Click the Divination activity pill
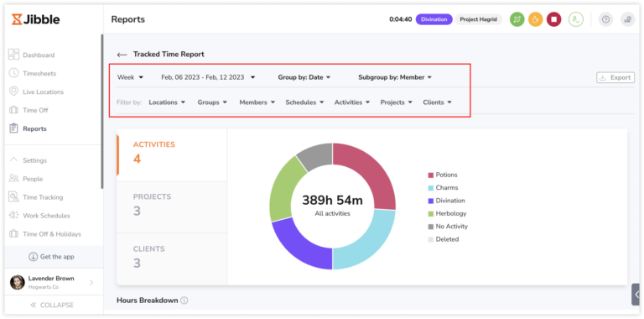Viewport: 644px width, 319px height. (434, 19)
